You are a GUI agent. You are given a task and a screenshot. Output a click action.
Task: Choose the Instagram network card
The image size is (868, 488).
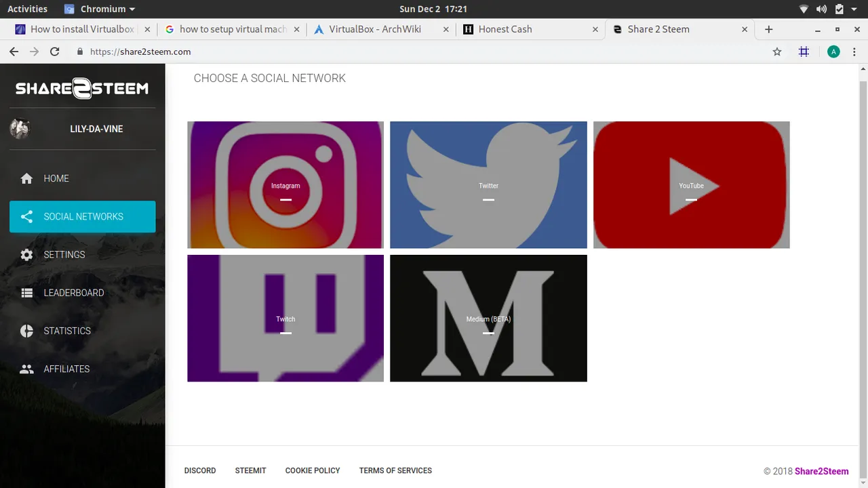(x=285, y=185)
